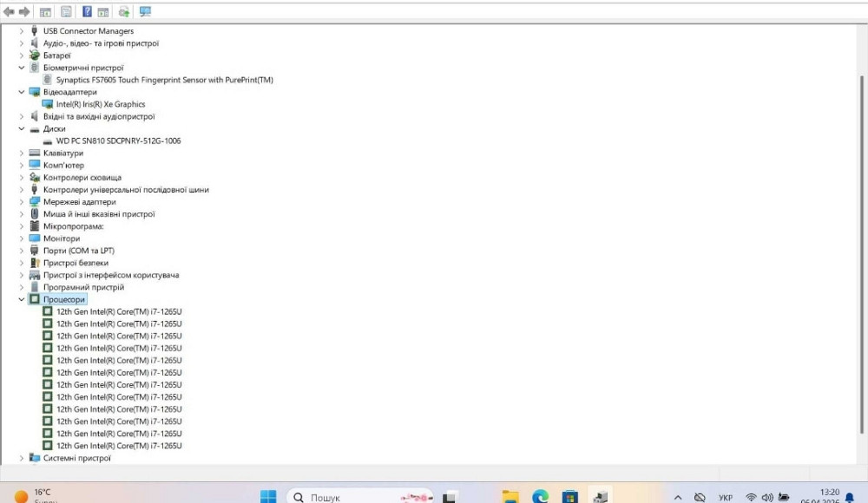
Task: Open Microsoft Edge from the taskbar
Action: point(540,497)
